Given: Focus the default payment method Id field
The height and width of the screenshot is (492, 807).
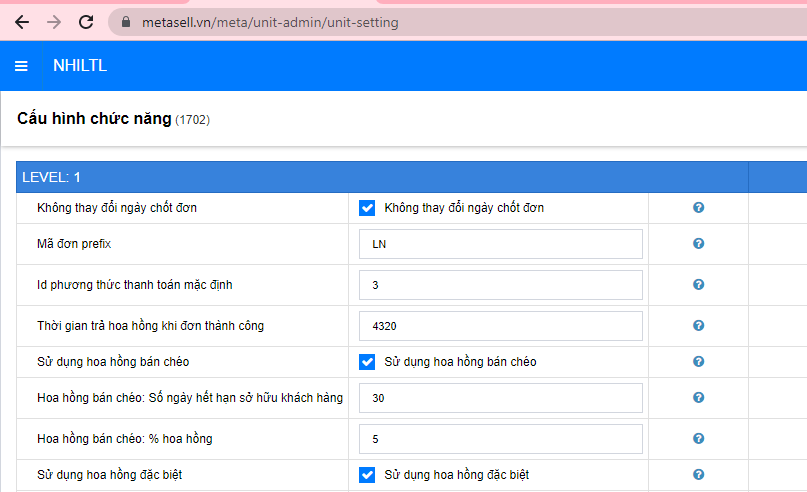Looking at the screenshot, I should [x=500, y=285].
